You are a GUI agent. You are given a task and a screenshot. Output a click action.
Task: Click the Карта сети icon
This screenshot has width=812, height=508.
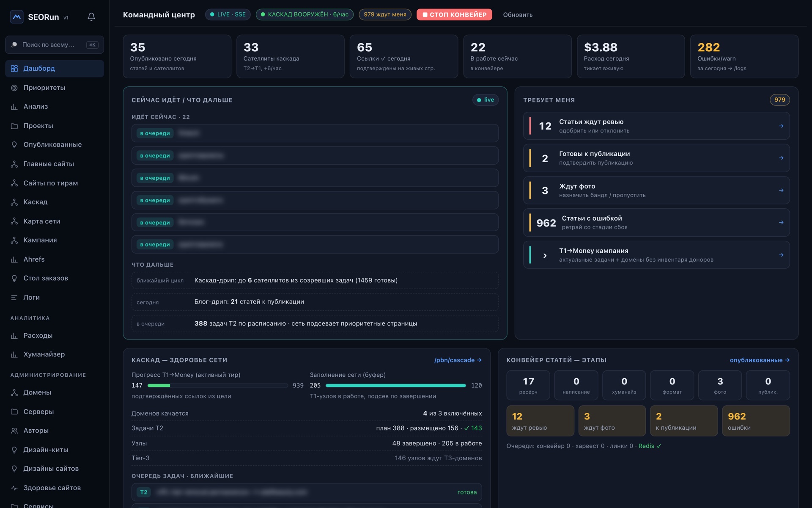pyautogui.click(x=14, y=221)
